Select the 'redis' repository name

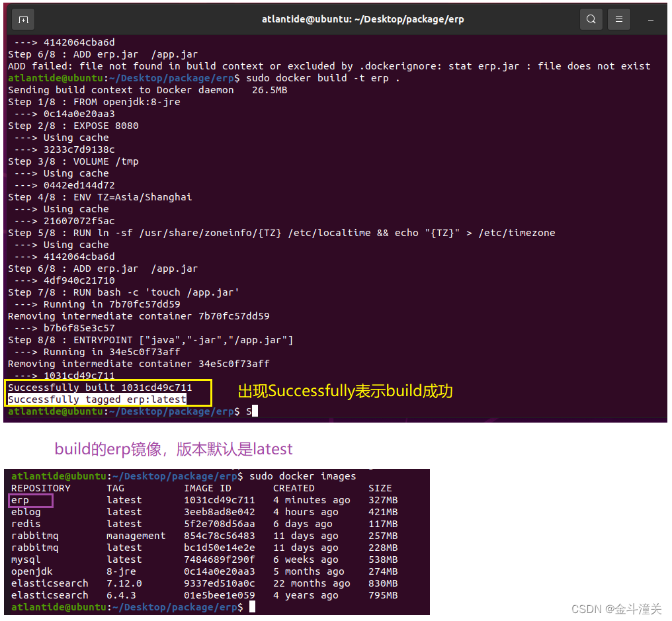(26, 524)
